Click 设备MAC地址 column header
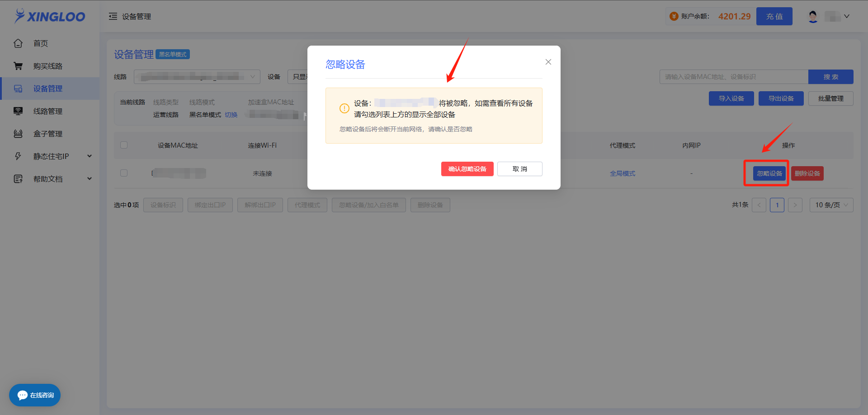Image resolution: width=868 pixels, height=415 pixels. pyautogui.click(x=178, y=145)
